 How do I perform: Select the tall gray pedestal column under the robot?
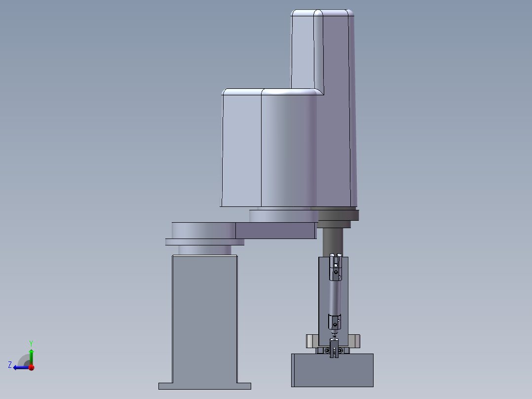tap(205, 319)
